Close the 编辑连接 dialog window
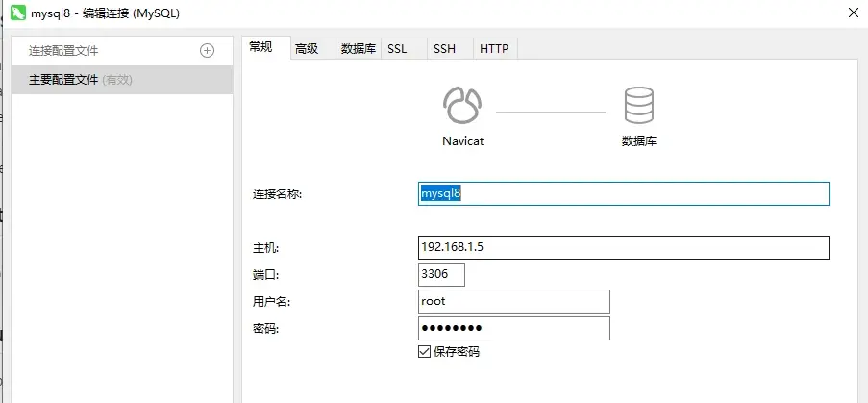Viewport: 868px width, 403px height. tap(853, 13)
